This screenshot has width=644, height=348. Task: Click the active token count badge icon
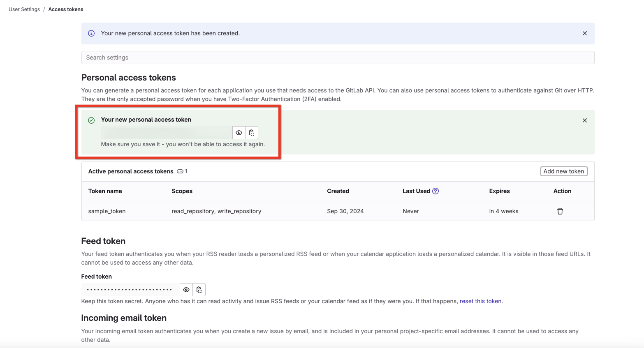coord(180,171)
